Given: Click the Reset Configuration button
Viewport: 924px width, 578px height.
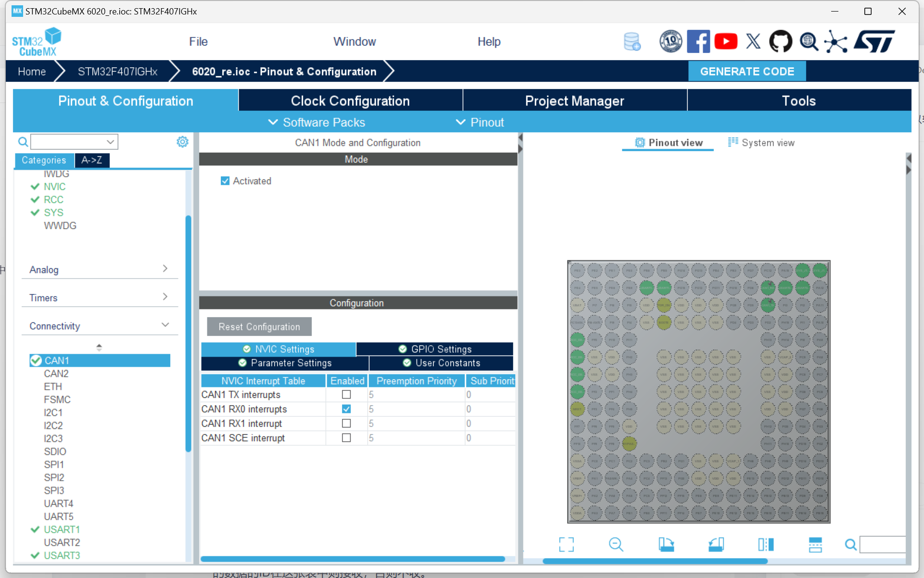Looking at the screenshot, I should (x=259, y=327).
